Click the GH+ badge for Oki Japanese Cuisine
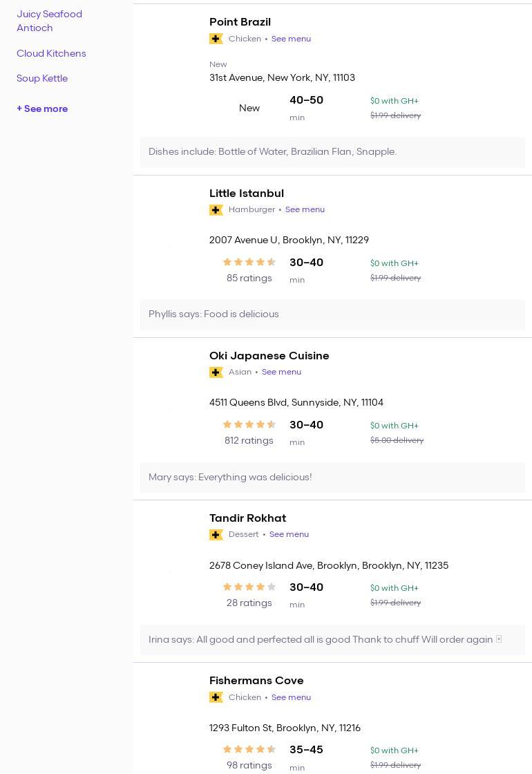The width and height of the screenshot is (532, 774). pos(216,372)
